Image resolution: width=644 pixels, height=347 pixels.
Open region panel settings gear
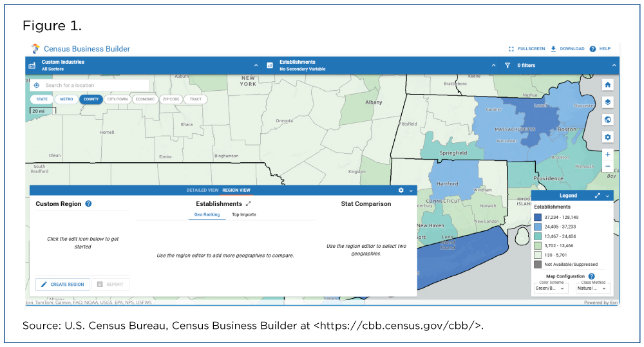(x=401, y=190)
